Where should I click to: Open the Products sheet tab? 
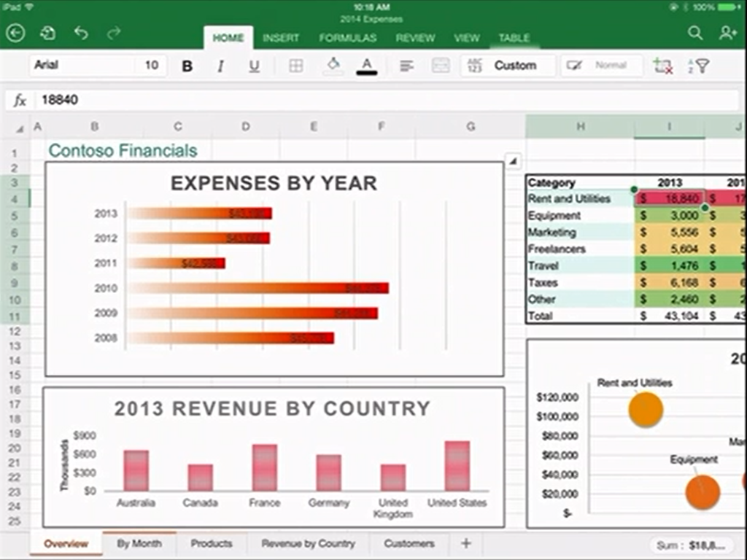211,543
